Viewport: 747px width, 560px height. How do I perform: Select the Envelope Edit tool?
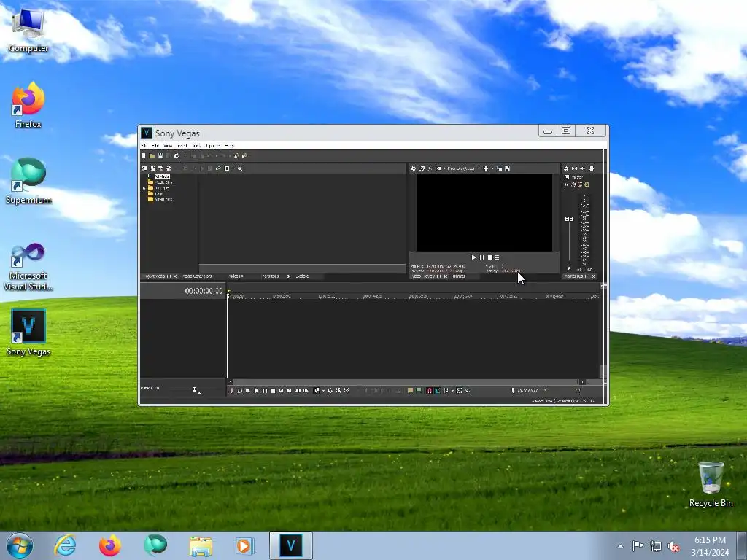tap(330, 391)
